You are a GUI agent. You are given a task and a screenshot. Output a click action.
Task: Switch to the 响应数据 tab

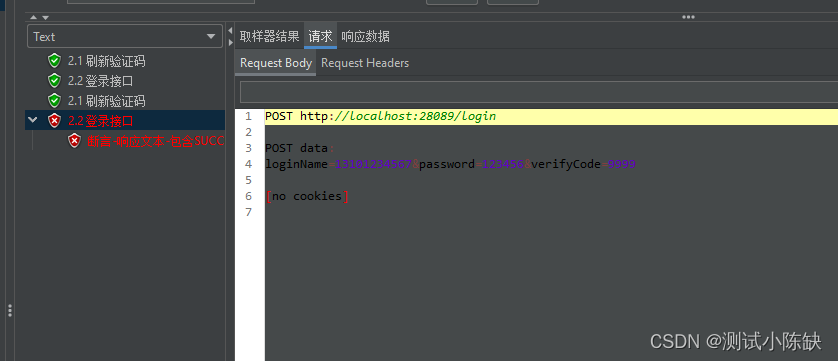click(x=365, y=36)
